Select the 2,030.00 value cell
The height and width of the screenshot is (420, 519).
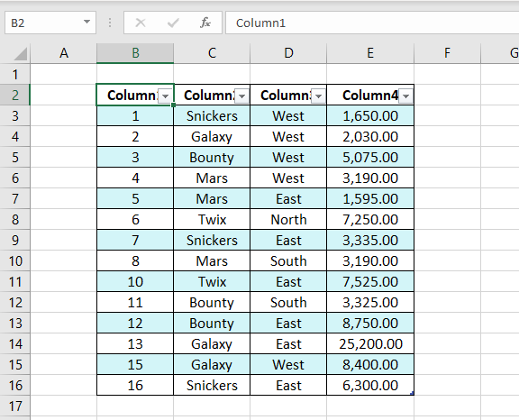click(370, 136)
